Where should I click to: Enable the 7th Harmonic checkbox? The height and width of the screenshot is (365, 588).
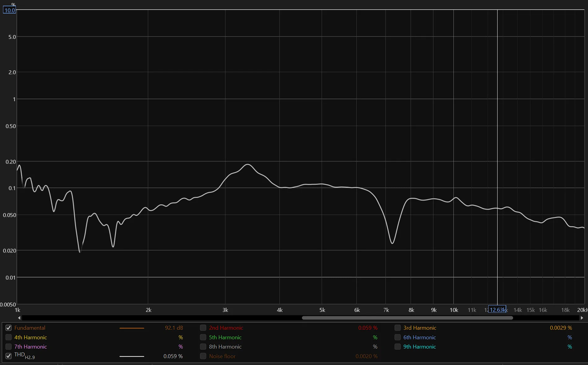(x=9, y=347)
